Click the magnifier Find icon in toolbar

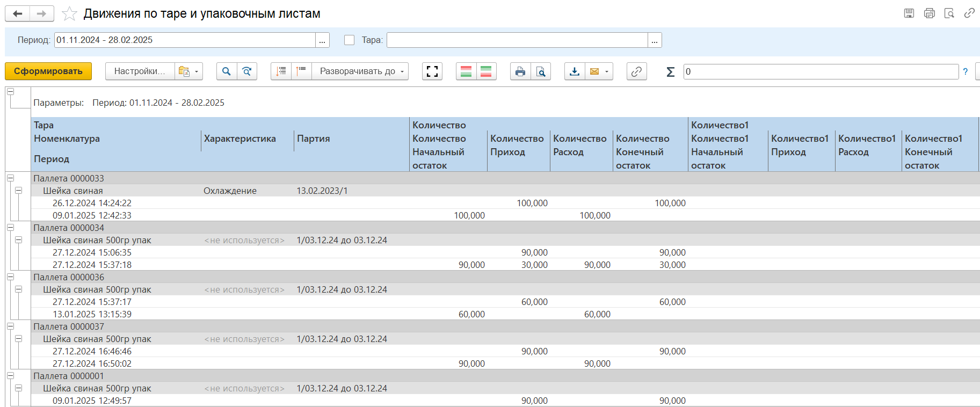[226, 71]
